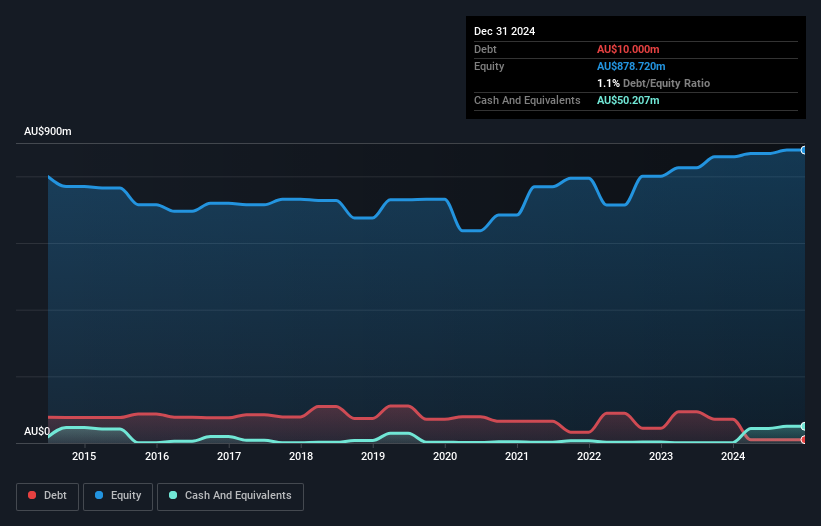Toggle Cash And Equivalents legend button

pos(230,496)
